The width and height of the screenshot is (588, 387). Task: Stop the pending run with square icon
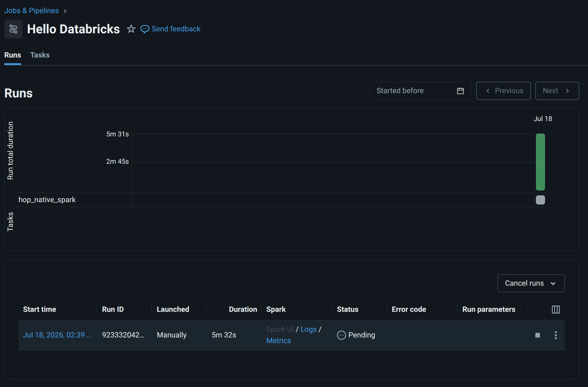[x=537, y=335]
